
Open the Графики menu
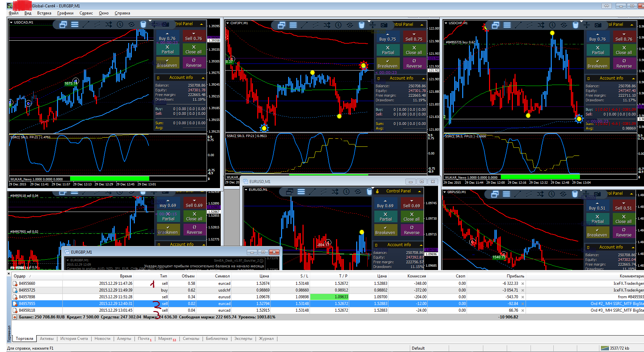click(x=65, y=13)
